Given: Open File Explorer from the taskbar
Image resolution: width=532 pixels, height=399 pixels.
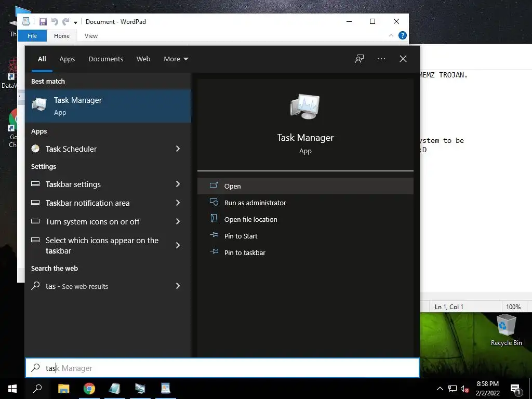Looking at the screenshot, I should (x=64, y=389).
